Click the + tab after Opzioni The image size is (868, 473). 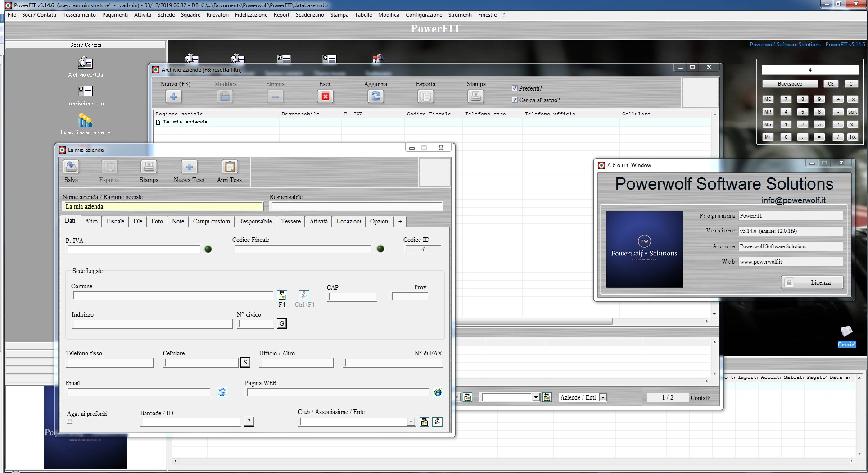[x=400, y=221]
